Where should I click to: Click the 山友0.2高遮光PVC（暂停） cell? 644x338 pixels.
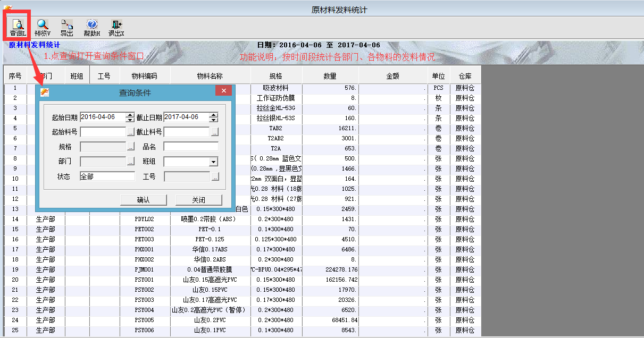pyautogui.click(x=210, y=310)
